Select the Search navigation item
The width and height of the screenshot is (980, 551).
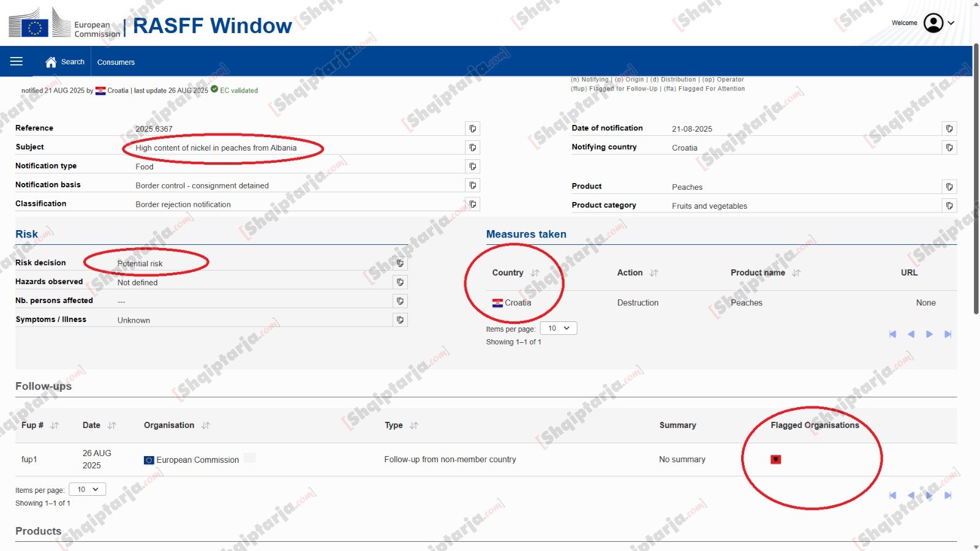[x=72, y=62]
